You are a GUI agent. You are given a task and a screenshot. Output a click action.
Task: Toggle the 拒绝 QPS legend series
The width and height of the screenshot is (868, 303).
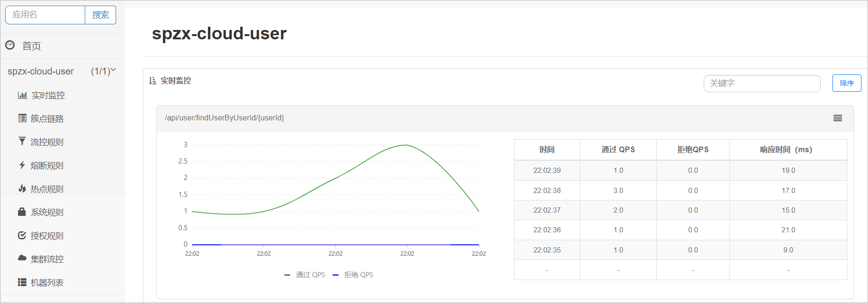coord(353,275)
